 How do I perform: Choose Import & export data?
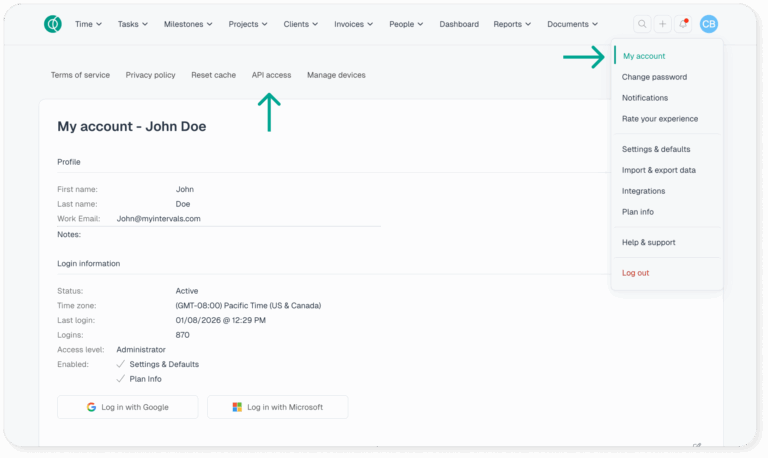pos(658,170)
